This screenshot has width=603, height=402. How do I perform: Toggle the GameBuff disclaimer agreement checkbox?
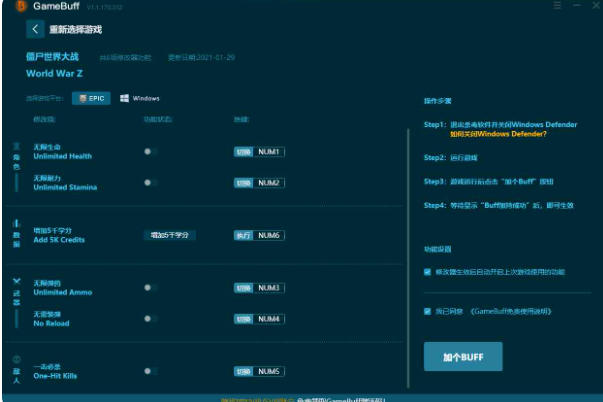pyautogui.click(x=427, y=311)
